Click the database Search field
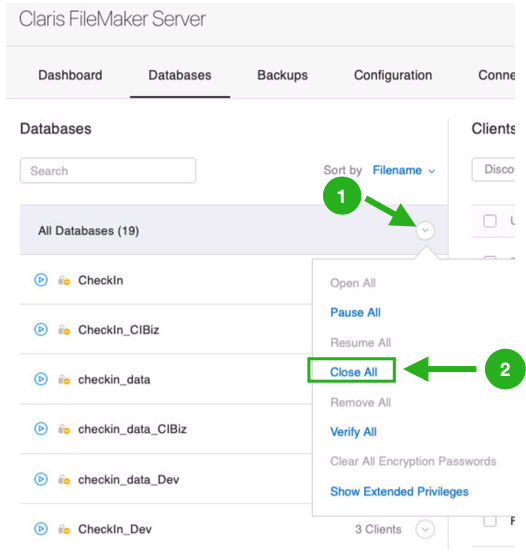526x553 pixels. click(x=108, y=170)
